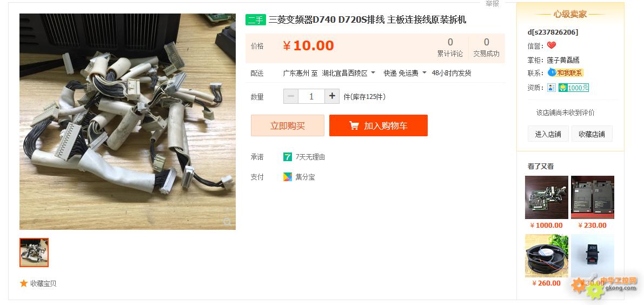Click the green 7-day return promise icon
The image size is (644, 305).
tap(288, 157)
